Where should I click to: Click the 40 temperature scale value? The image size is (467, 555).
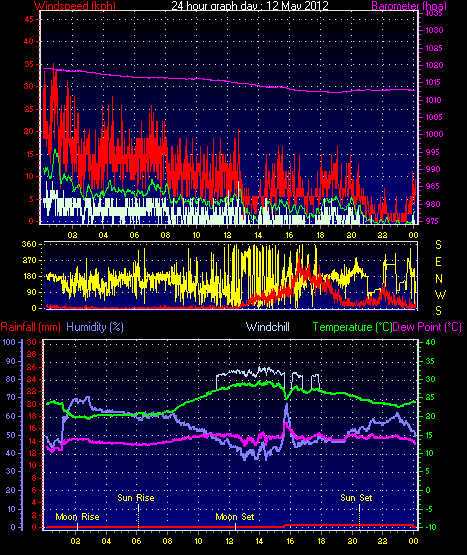pos(430,342)
